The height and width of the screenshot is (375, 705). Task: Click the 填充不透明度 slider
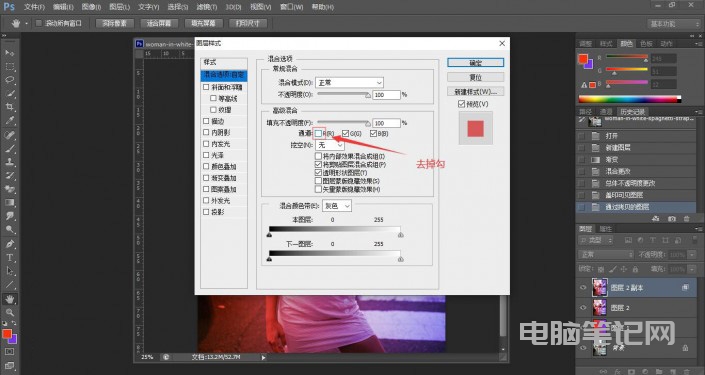tap(344, 123)
